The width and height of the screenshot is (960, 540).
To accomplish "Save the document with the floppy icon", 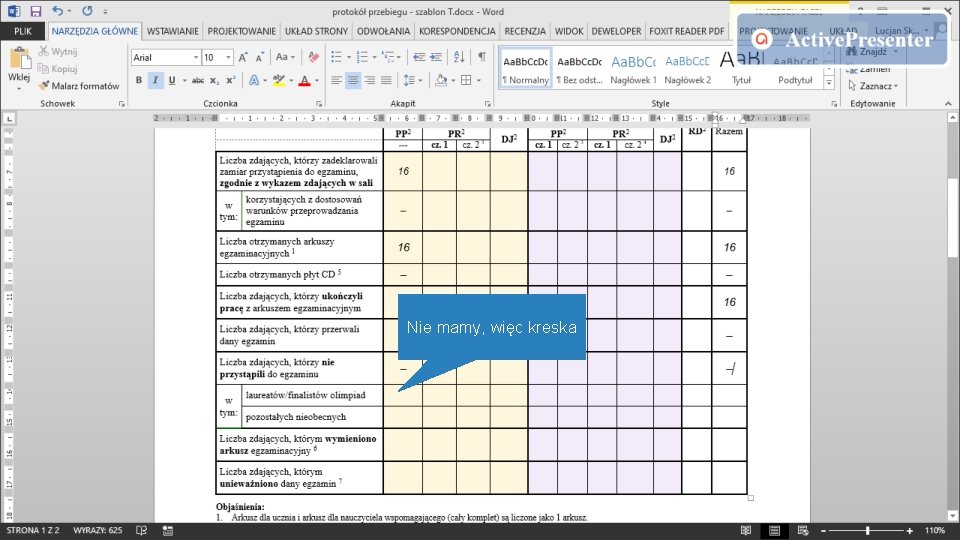I will pyautogui.click(x=36, y=11).
